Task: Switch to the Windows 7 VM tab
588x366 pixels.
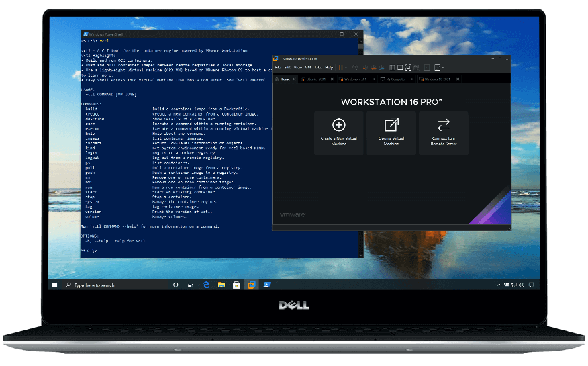Action: pyautogui.click(x=356, y=79)
